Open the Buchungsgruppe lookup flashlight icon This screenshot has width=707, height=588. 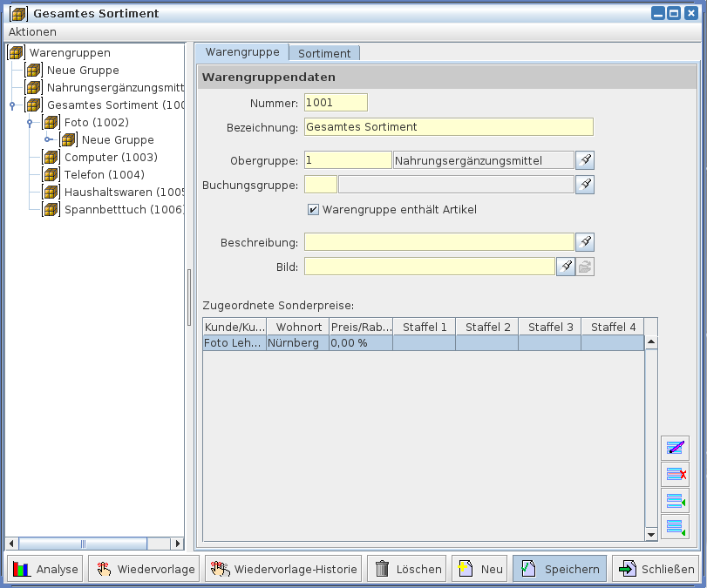585,185
